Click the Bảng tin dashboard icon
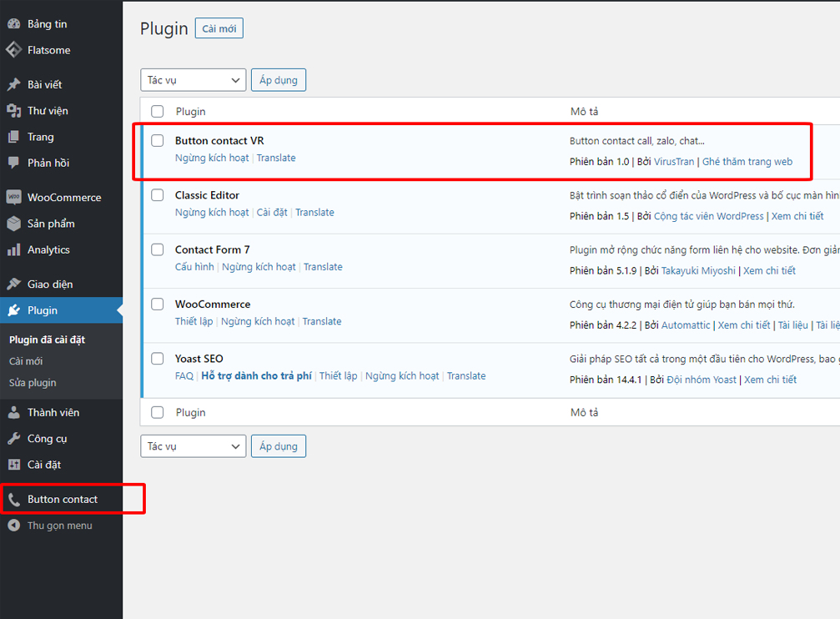The width and height of the screenshot is (840, 619). [x=13, y=24]
